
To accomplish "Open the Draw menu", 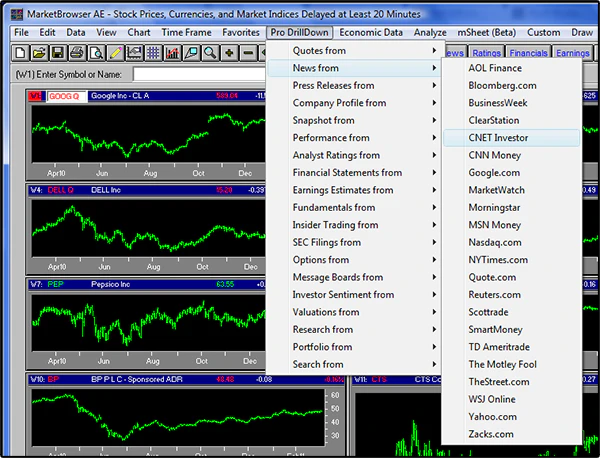I will coord(582,33).
